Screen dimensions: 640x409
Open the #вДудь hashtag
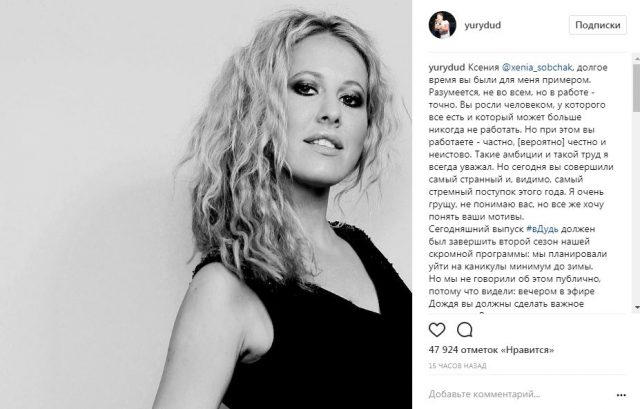[542, 229]
